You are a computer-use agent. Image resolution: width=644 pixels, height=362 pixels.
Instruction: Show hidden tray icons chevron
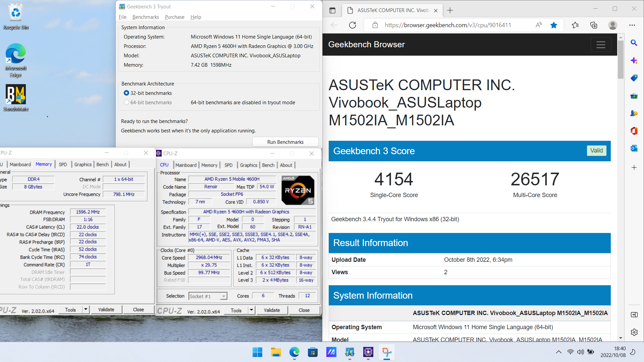[558, 352]
